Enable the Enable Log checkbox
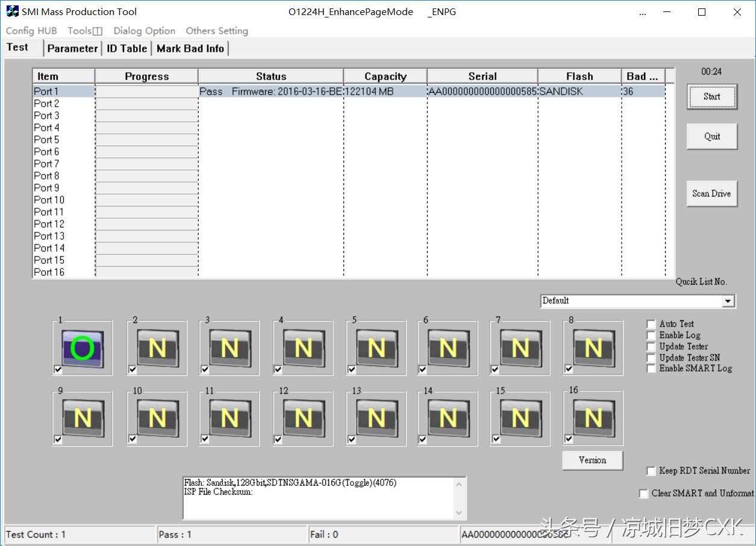 pyautogui.click(x=651, y=335)
